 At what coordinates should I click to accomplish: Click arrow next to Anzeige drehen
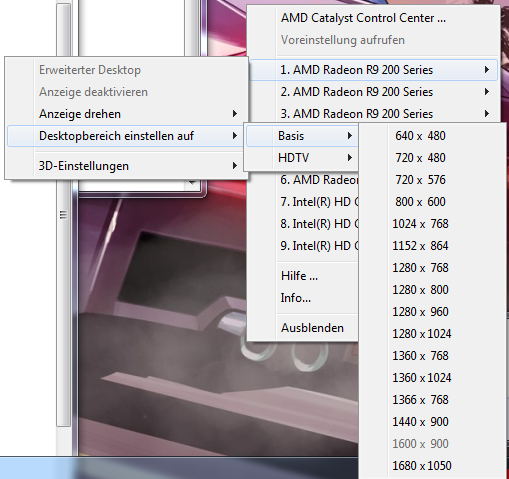pos(235,114)
